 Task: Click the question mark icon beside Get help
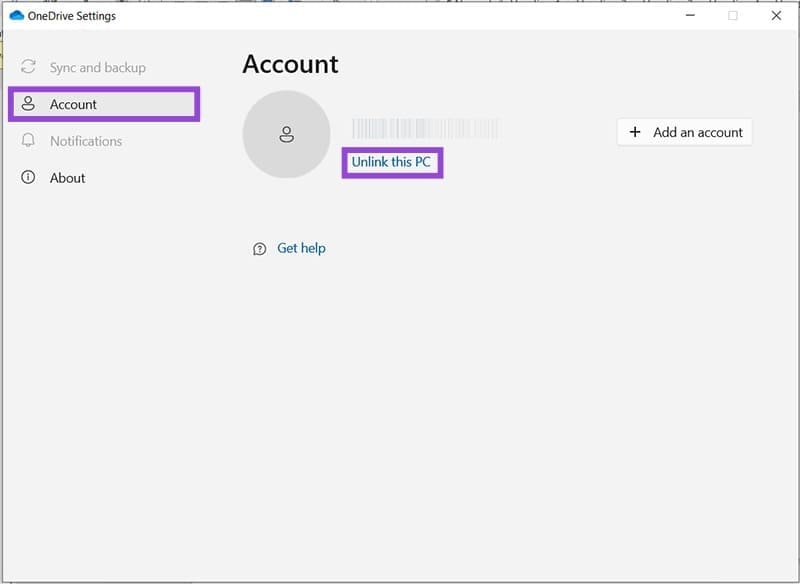pyautogui.click(x=259, y=248)
